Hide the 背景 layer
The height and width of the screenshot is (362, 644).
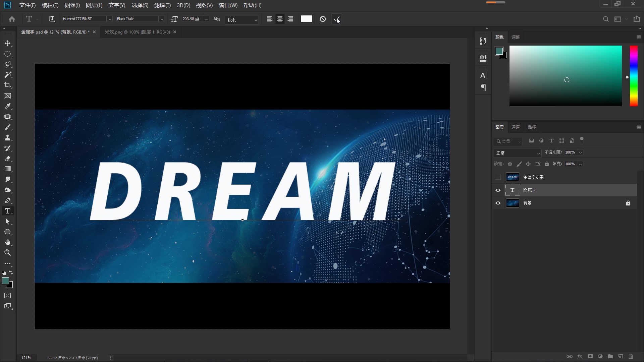498,203
